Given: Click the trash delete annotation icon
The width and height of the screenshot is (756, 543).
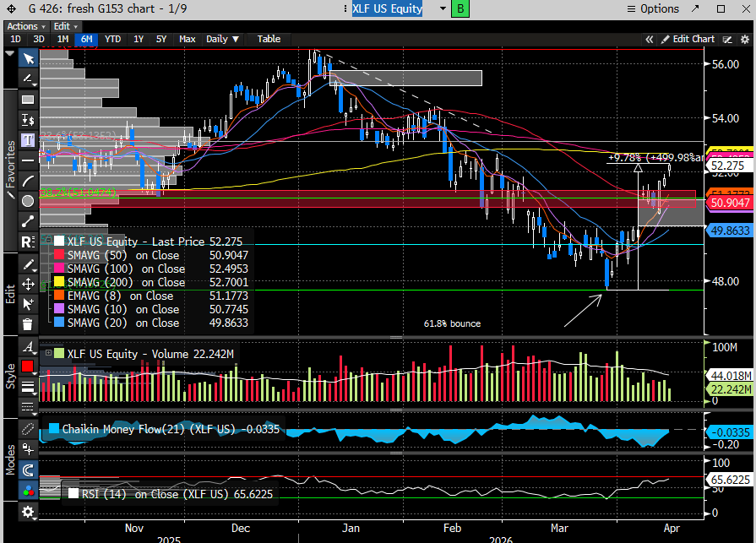Looking at the screenshot, I should point(29,324).
